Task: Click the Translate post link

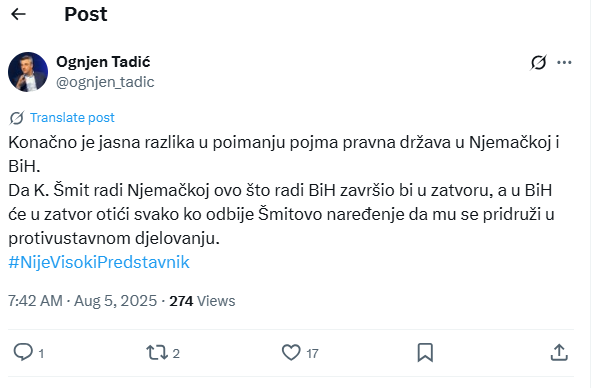Action: coord(72,117)
